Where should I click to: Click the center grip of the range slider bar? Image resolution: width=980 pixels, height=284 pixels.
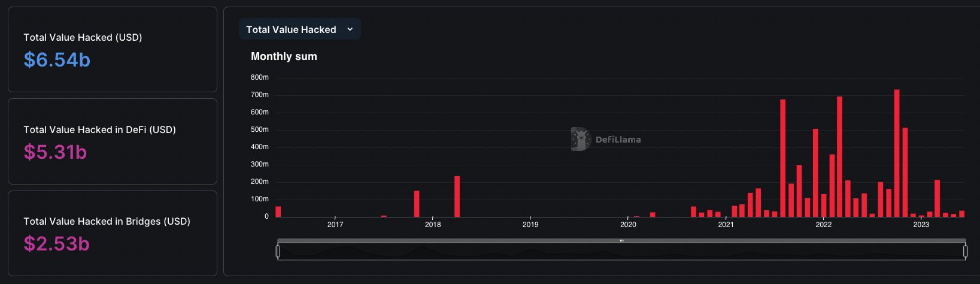pyautogui.click(x=621, y=241)
